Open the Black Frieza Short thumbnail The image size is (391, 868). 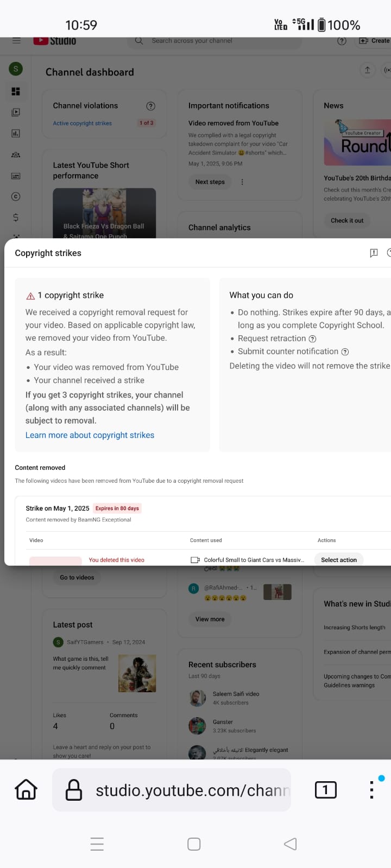pyautogui.click(x=104, y=213)
